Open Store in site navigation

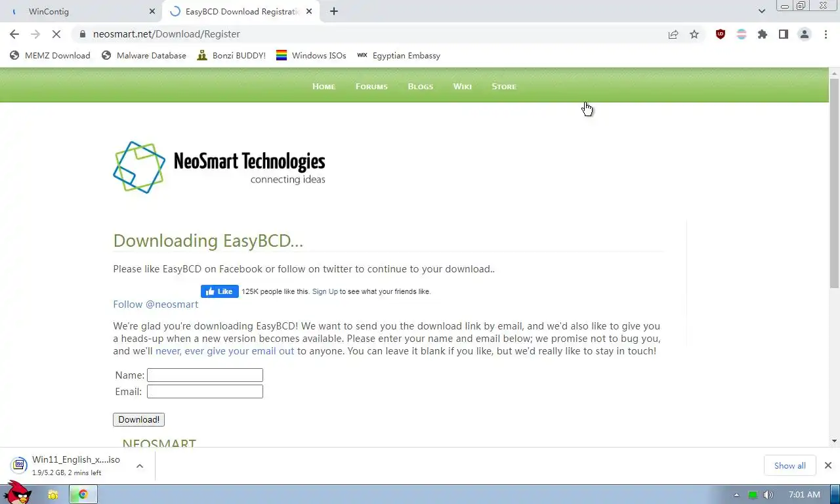504,87
